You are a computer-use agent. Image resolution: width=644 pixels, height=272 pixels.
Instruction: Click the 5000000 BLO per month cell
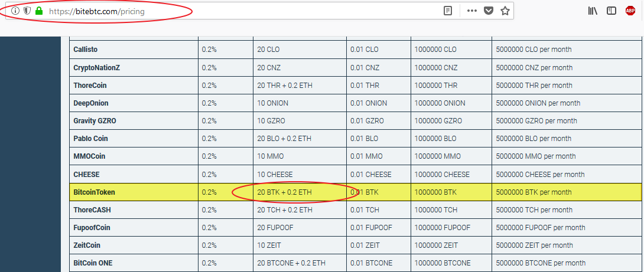[567, 138]
